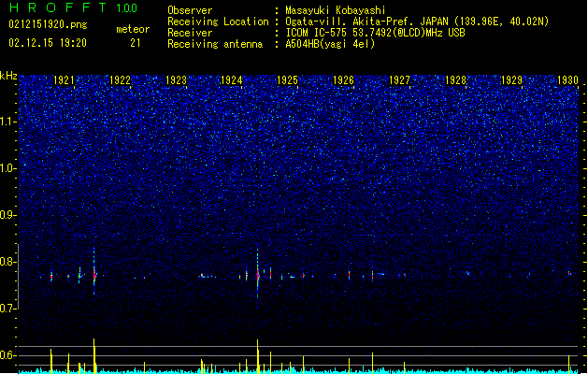588x374 pixels.
Task: Click the 1923 time marker
Action: 176,80
